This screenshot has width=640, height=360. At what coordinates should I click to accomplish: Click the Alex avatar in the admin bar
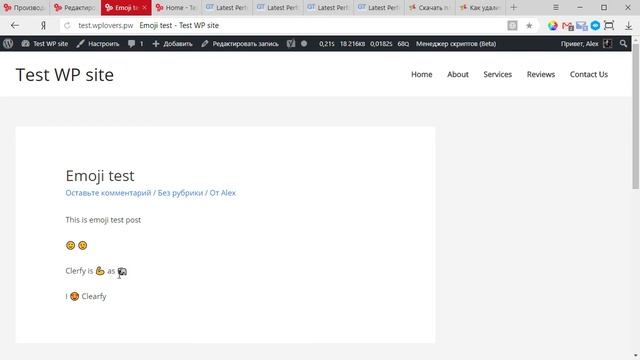click(607, 44)
